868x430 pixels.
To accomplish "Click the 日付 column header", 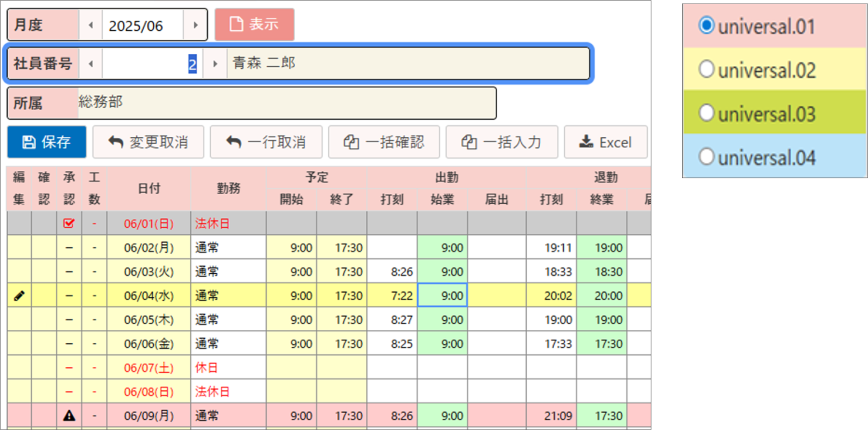I will coord(149,188).
